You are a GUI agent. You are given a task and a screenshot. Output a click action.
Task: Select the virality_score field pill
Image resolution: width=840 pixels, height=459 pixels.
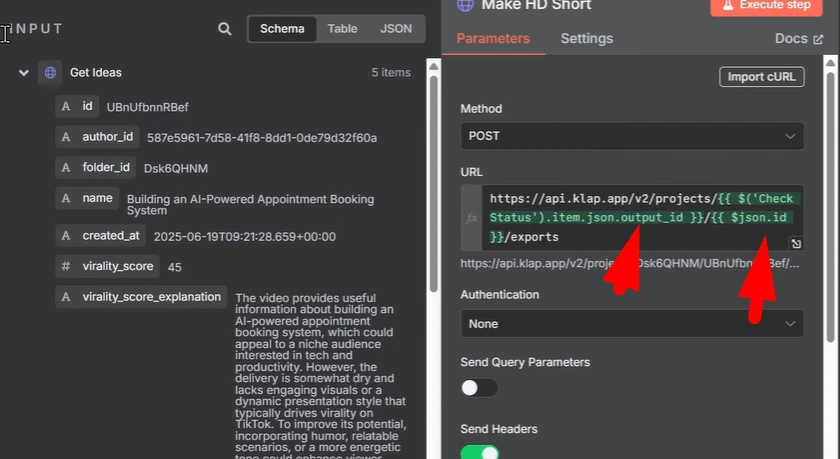tap(108, 266)
